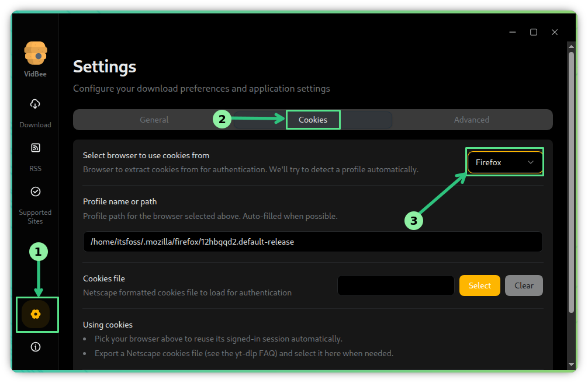Open the Supported Sites icon
Viewport: 588px width, 383px height.
[x=35, y=191]
